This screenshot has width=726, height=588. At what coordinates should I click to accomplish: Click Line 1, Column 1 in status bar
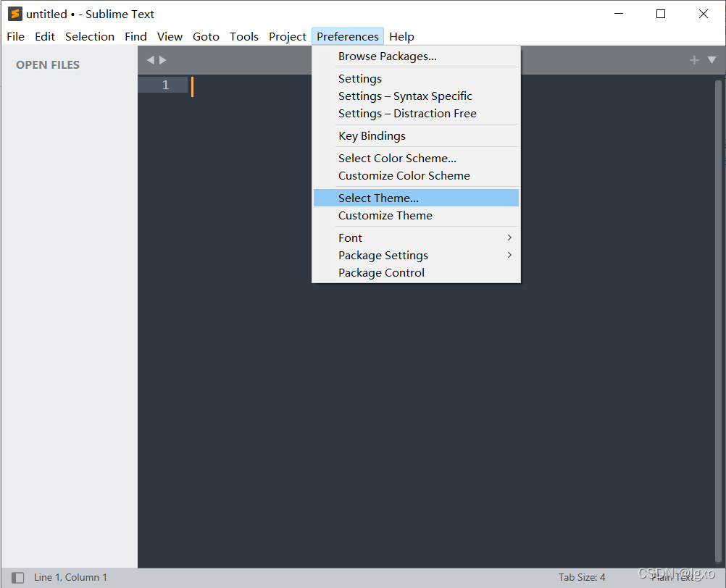(x=70, y=577)
